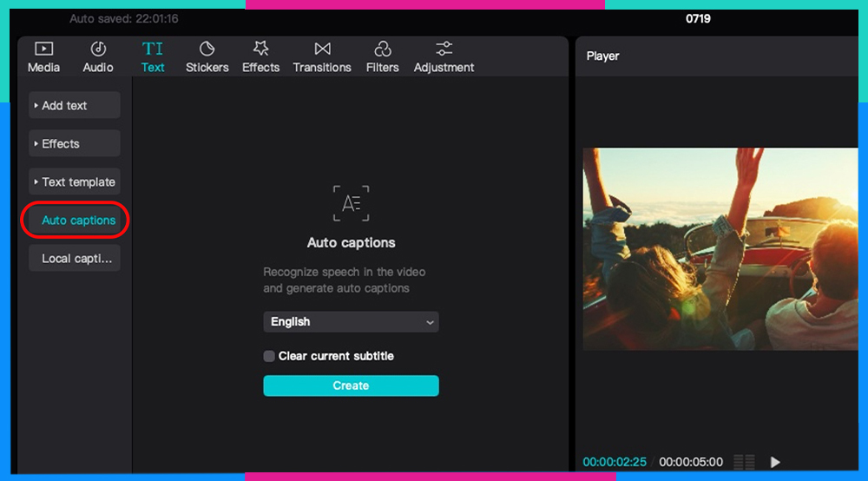Open the Effects tab with star icon
Viewport: 868px width, 481px height.
pos(260,49)
